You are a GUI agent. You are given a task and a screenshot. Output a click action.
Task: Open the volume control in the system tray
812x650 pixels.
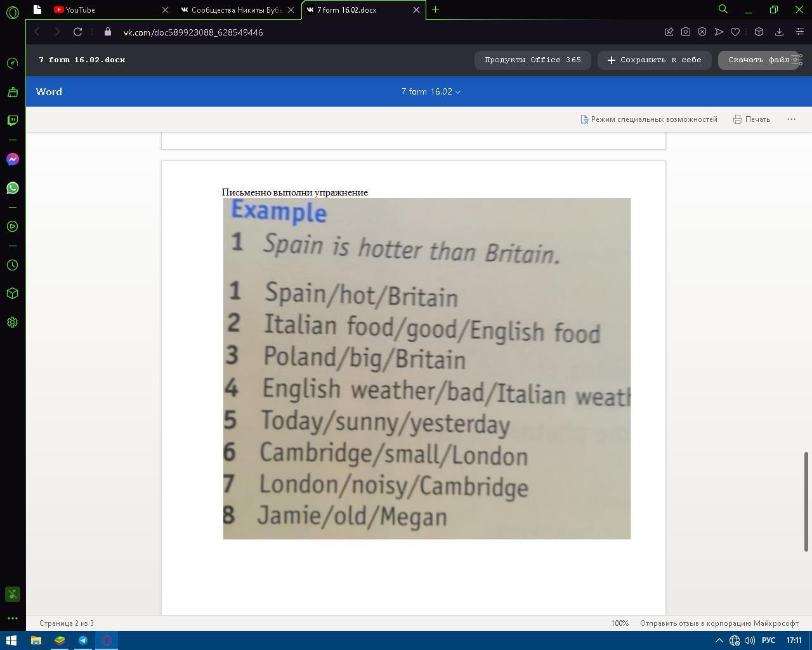coord(750,640)
